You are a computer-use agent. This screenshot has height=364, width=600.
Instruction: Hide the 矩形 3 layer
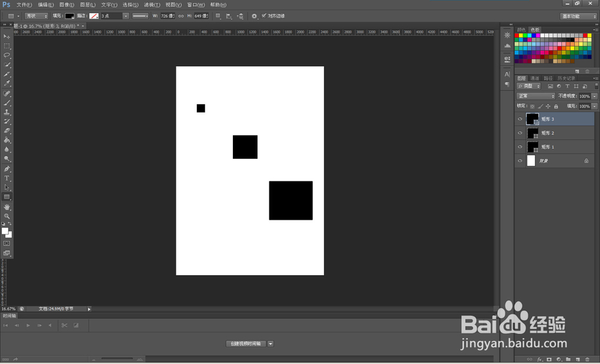520,118
